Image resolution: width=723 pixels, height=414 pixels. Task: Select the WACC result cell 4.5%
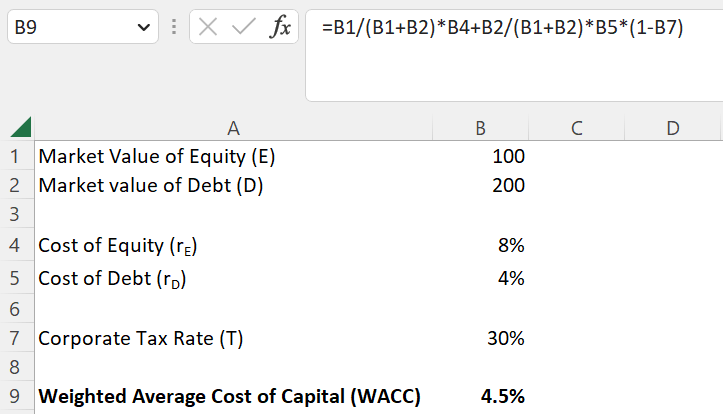pyautogui.click(x=480, y=396)
